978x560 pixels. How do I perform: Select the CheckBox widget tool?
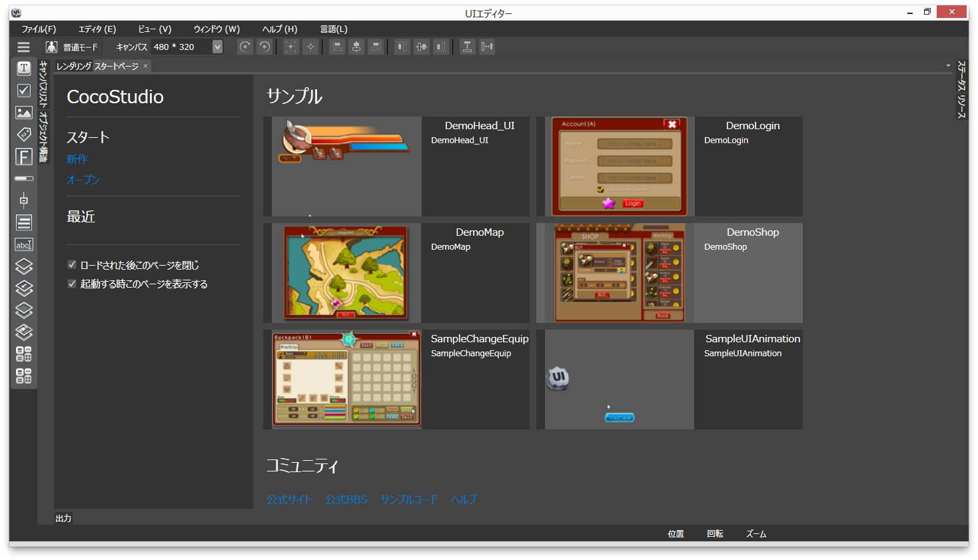[x=23, y=91]
